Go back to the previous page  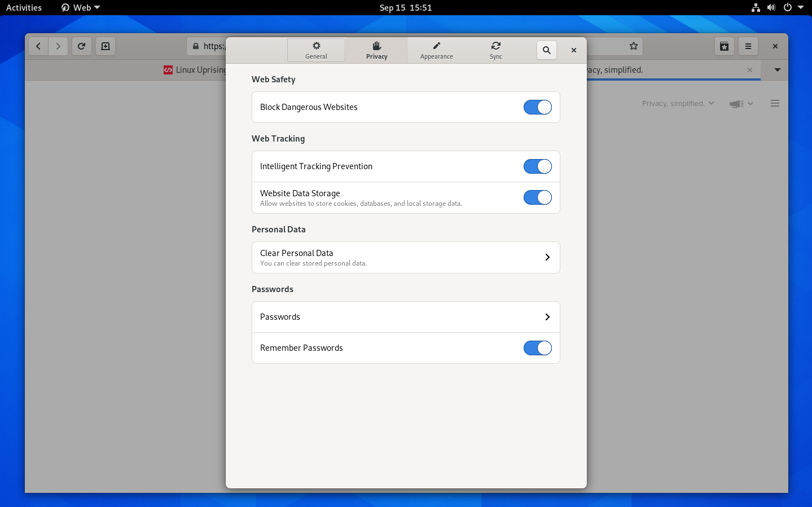38,46
